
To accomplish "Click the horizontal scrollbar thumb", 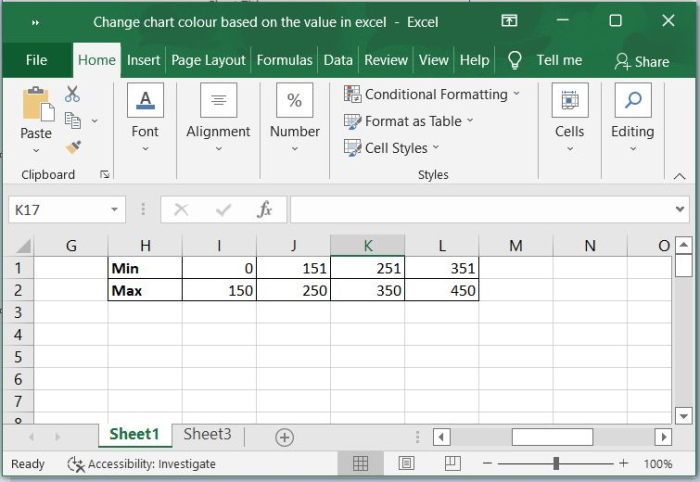I will 552,437.
